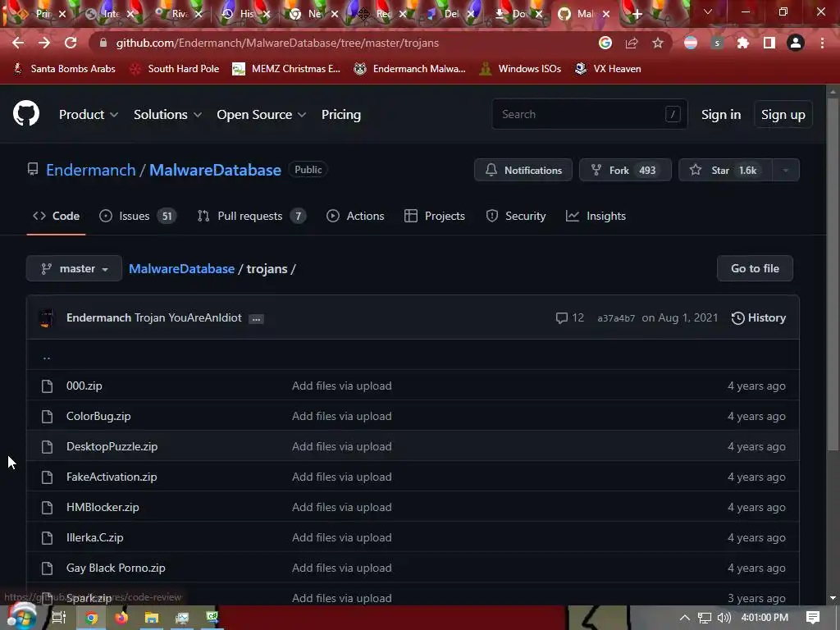
Task: Expand the Product menu
Action: (89, 115)
